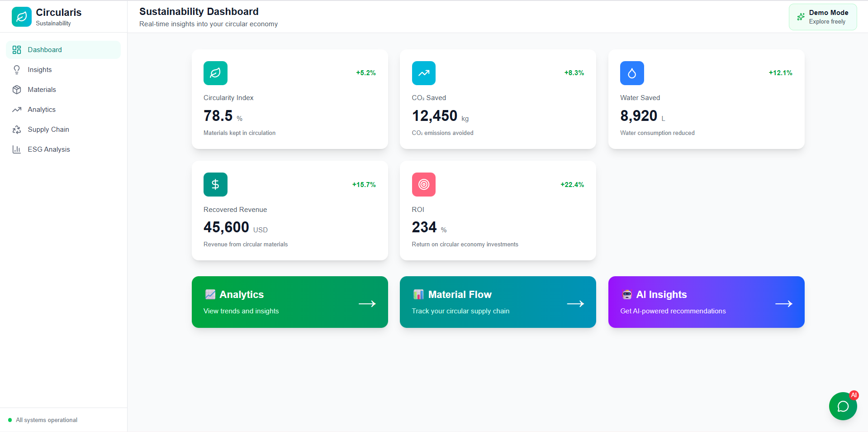Click the +5.2% change indicator
The width and height of the screenshot is (868, 432).
[366, 73]
